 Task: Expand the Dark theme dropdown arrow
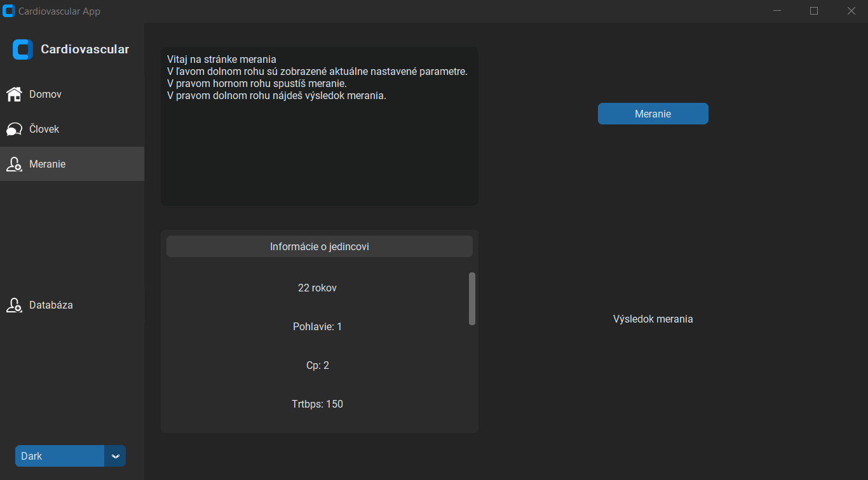click(x=115, y=456)
